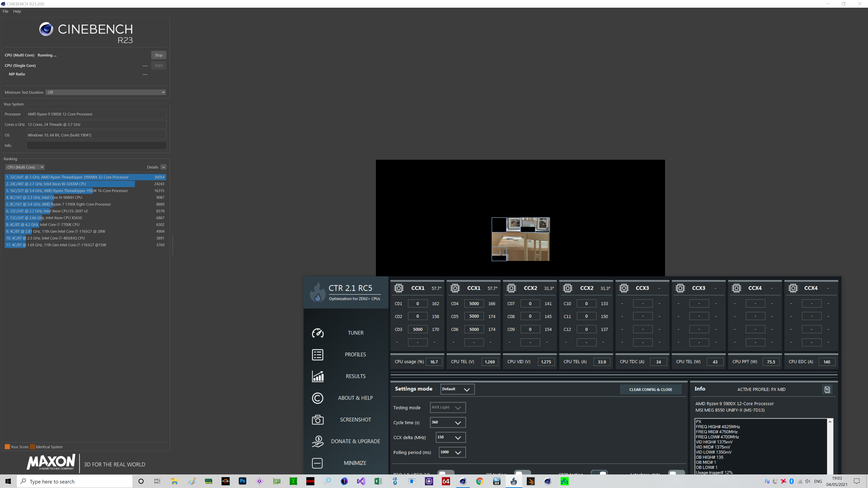The image size is (868, 488).
Task: Click the ABOUT & HELP copyright icon
Action: 317,398
